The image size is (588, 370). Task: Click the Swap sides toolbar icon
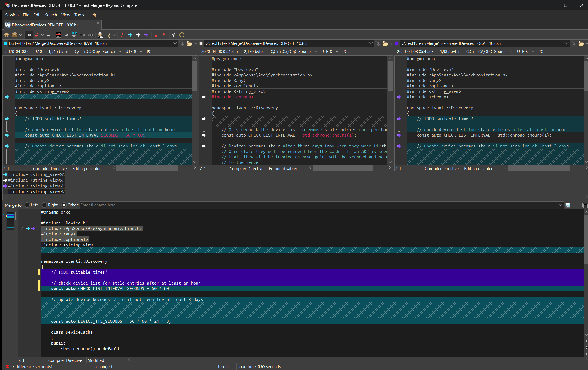tap(174, 35)
